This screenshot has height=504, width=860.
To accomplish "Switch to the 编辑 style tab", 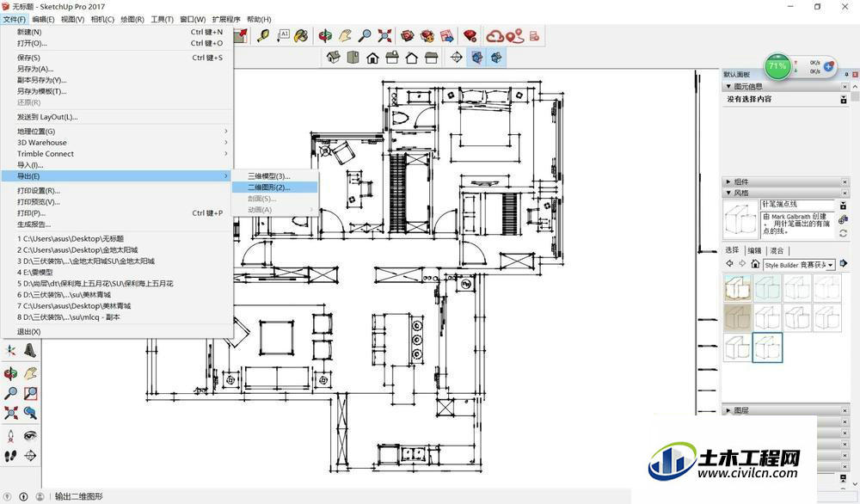I will (755, 250).
